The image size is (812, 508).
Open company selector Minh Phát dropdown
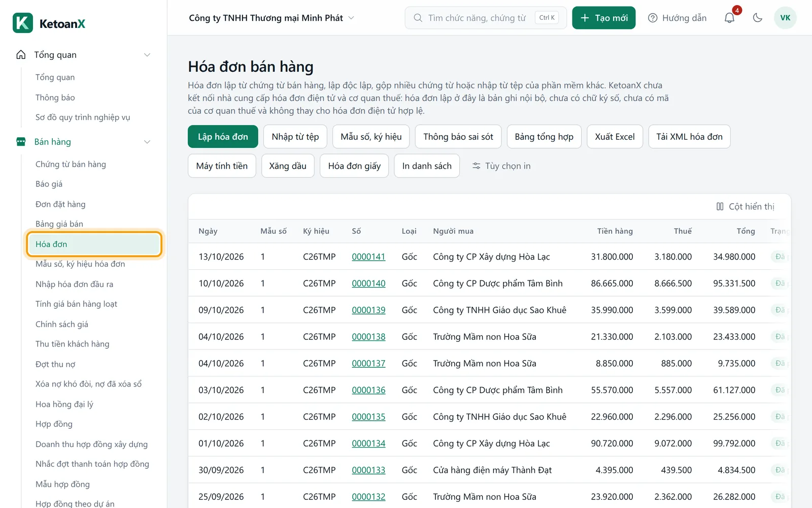pyautogui.click(x=272, y=18)
